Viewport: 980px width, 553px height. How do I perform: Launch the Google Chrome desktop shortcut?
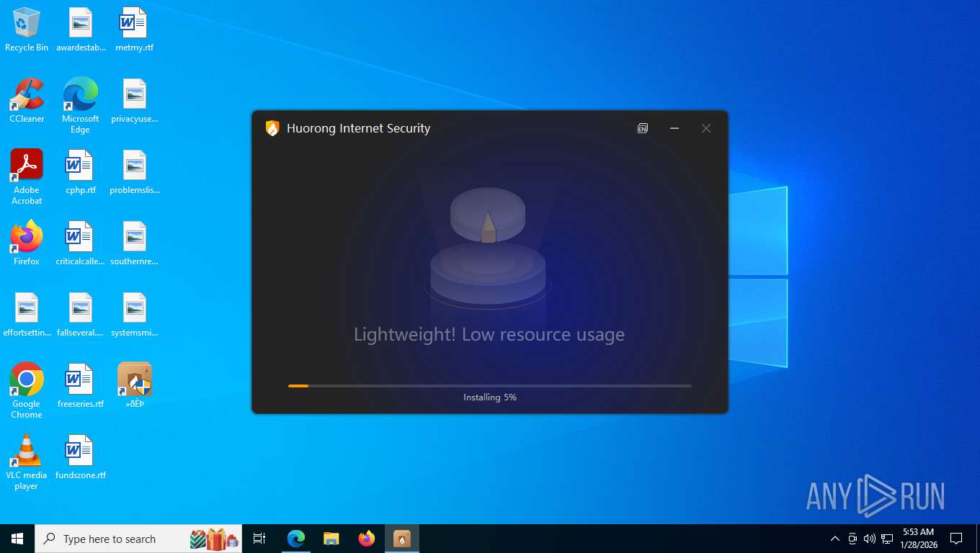[27, 391]
